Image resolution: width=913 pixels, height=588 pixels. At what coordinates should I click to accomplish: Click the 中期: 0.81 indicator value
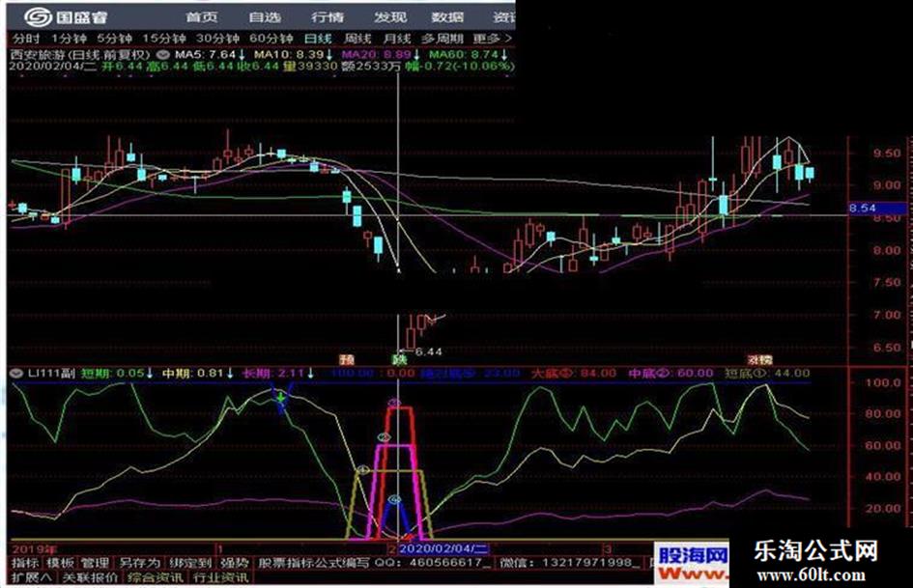point(198,374)
